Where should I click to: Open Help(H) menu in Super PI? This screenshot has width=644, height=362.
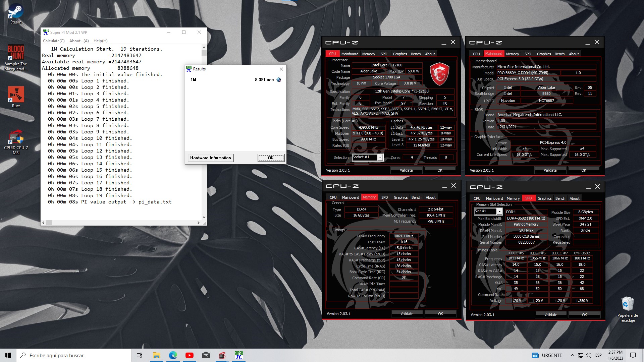pyautogui.click(x=101, y=41)
